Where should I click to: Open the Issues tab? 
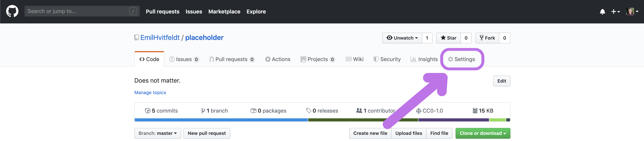[x=184, y=59]
